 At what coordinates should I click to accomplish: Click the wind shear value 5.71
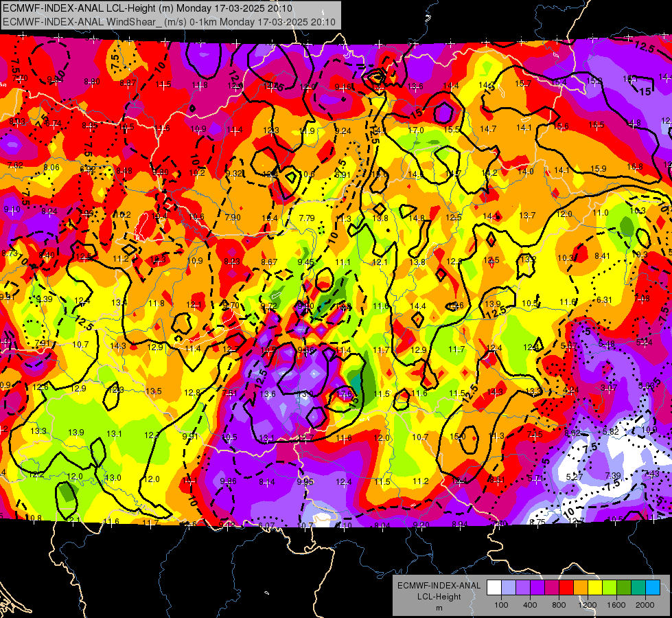point(535,478)
